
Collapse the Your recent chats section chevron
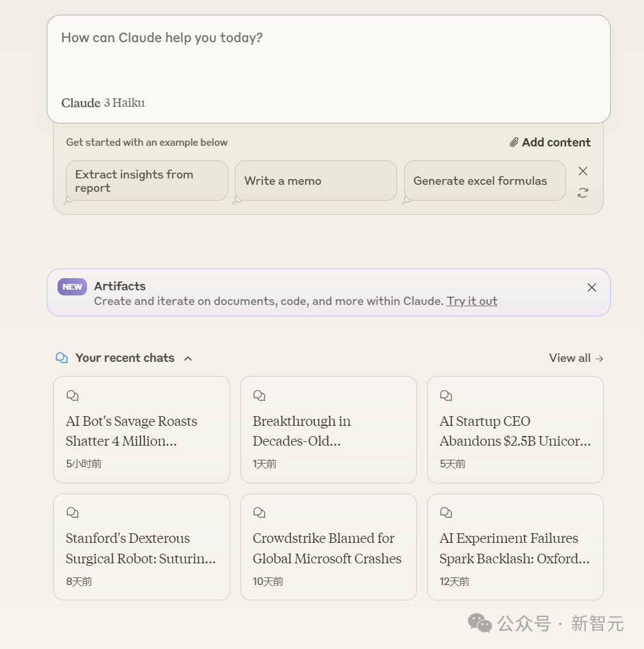click(x=188, y=359)
